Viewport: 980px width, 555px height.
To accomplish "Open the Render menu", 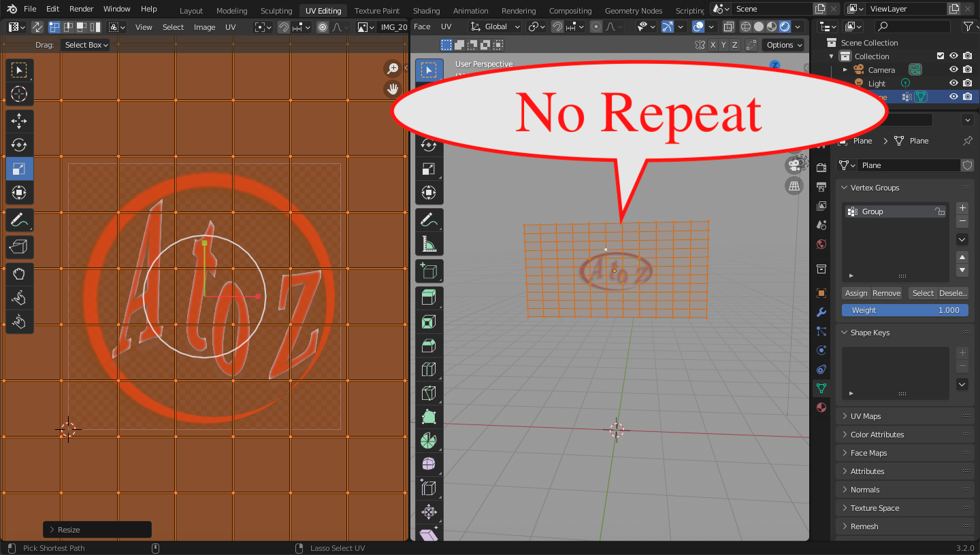I will (x=82, y=9).
